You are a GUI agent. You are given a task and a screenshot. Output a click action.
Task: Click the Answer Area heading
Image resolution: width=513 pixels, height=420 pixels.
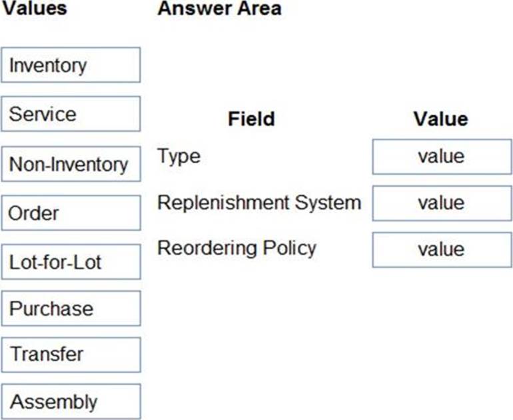pyautogui.click(x=219, y=9)
